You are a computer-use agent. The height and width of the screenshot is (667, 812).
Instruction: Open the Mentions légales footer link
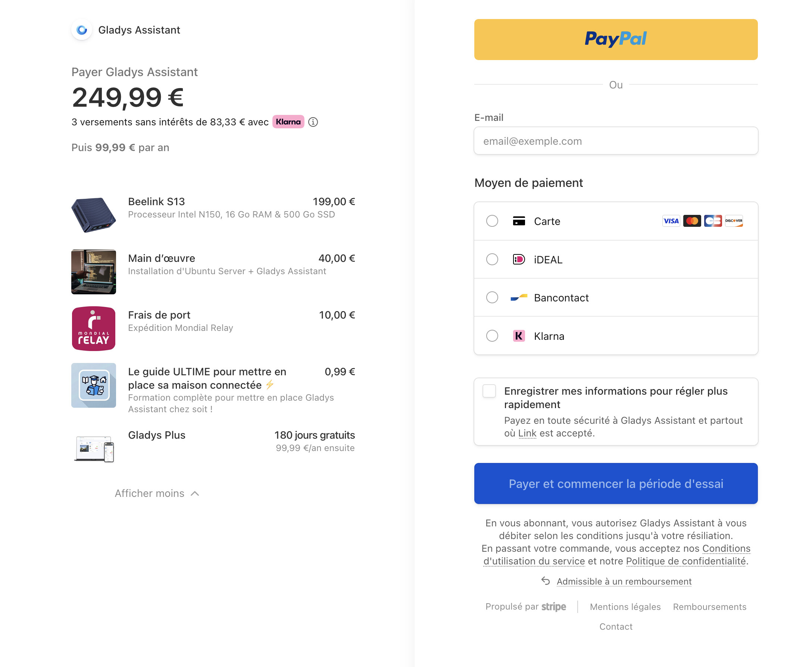tap(625, 607)
